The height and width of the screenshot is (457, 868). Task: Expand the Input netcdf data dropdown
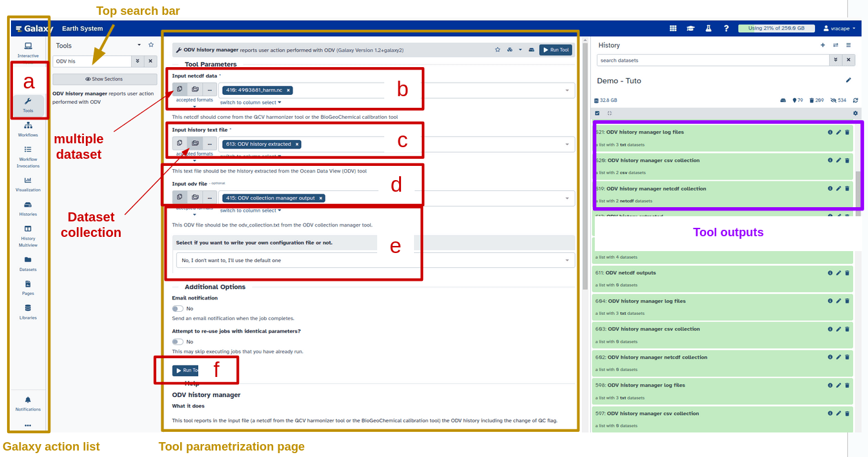(567, 90)
